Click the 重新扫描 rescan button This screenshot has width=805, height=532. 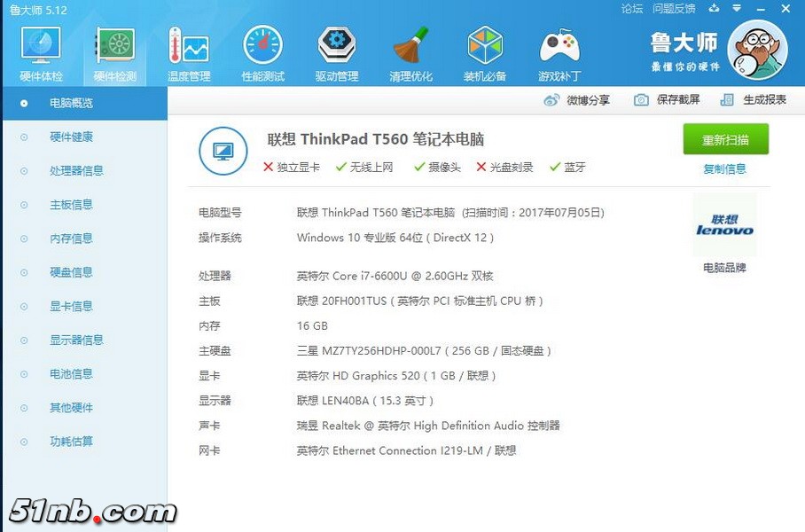(725, 140)
